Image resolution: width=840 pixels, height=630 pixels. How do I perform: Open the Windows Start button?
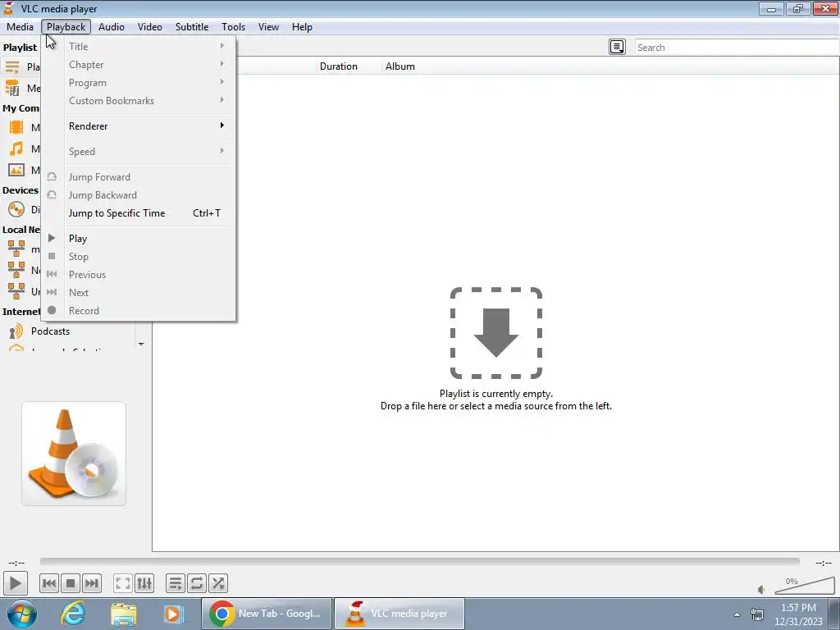22,614
